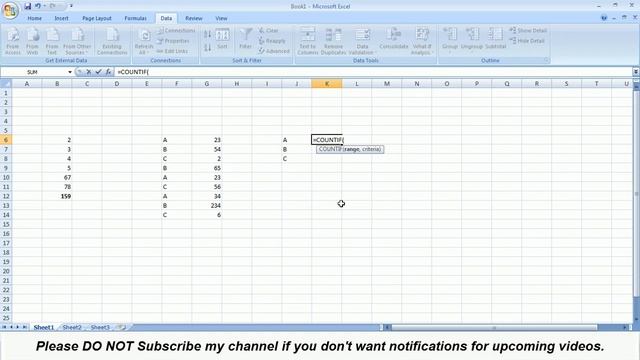Import data From Access
The height and width of the screenshot is (360, 640).
pyautogui.click(x=13, y=41)
